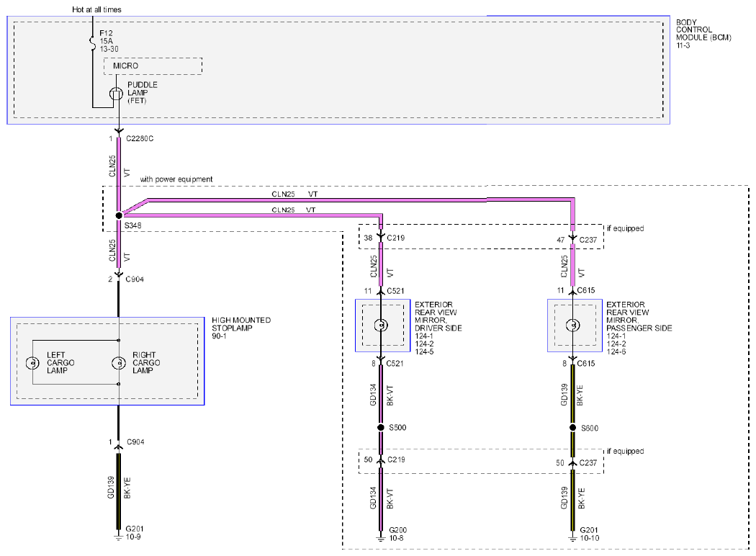Click 'GD134 BK-VT' wire label above G200
Image resolution: width=756 pixels, height=556 pixels.
tap(382, 498)
